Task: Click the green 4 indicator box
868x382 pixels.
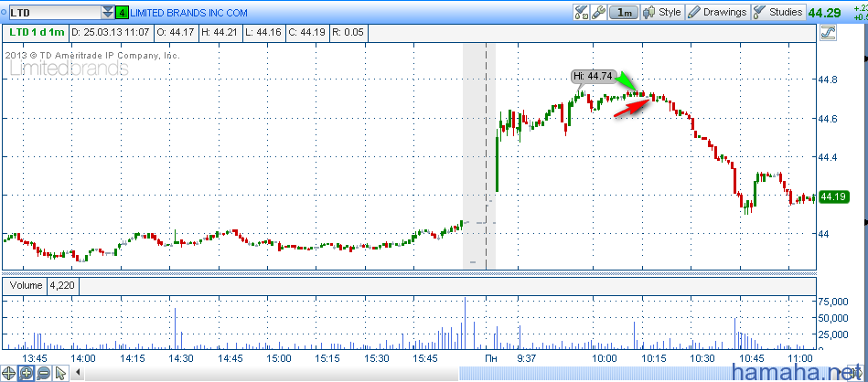Action: (122, 12)
